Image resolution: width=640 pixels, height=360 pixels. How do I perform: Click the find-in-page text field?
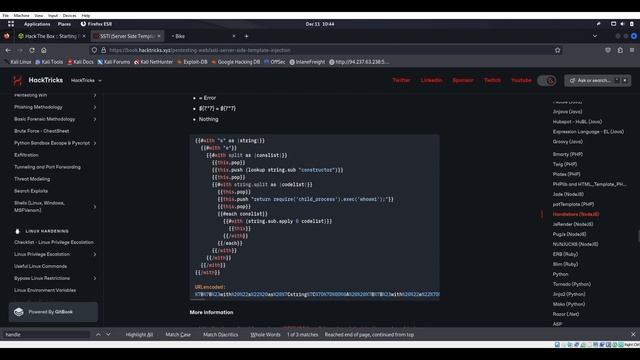pos(47,334)
